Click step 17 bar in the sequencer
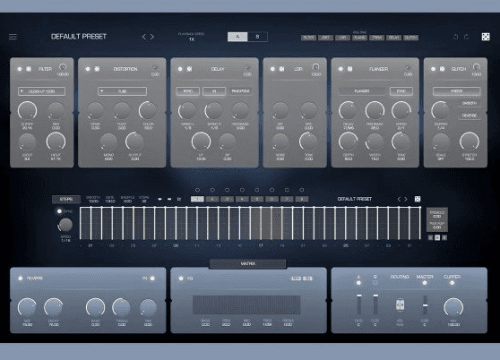 pyautogui.click(x=261, y=223)
